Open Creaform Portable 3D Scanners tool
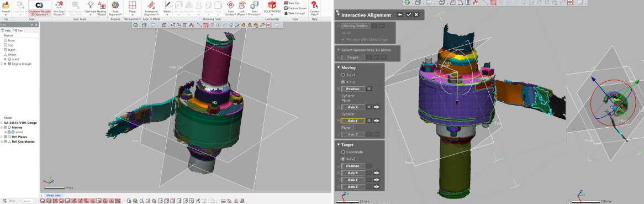Viewport: 644px width, 204px height. click(39, 8)
